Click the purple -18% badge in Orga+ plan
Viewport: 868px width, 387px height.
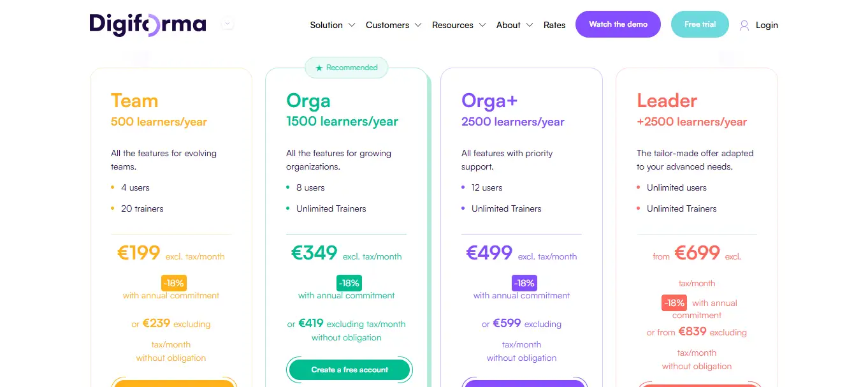(524, 283)
